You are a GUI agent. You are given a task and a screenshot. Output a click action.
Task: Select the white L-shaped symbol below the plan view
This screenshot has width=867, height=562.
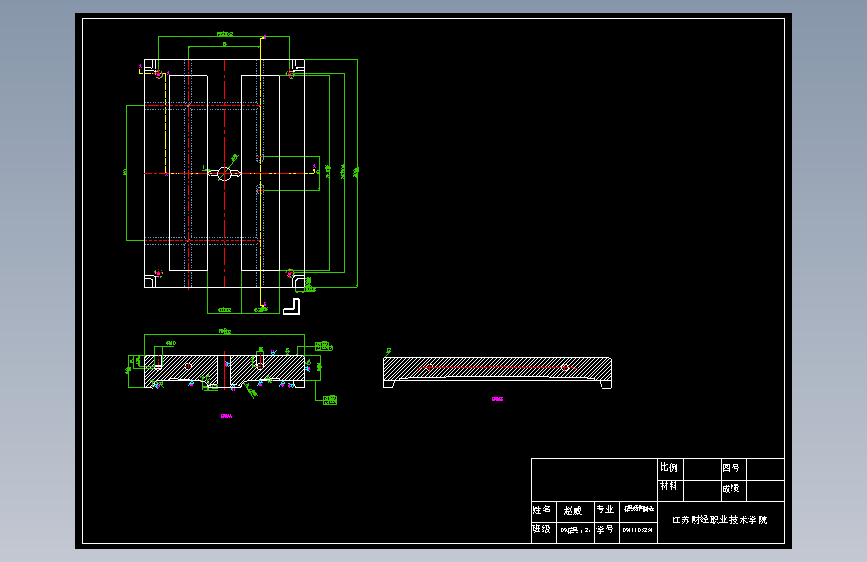point(291,306)
